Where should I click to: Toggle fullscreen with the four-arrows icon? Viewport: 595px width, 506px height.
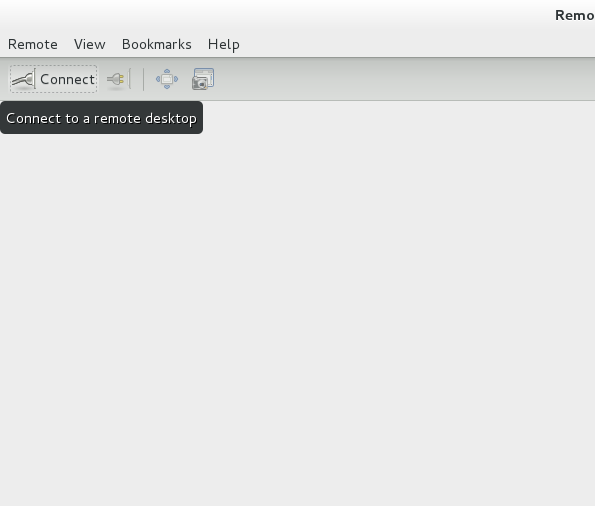pyautogui.click(x=167, y=79)
